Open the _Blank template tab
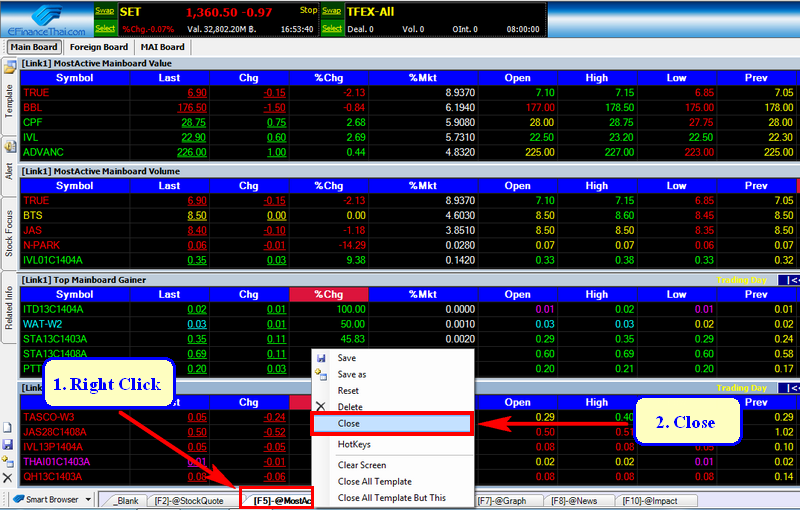800x510 pixels. 125,501
